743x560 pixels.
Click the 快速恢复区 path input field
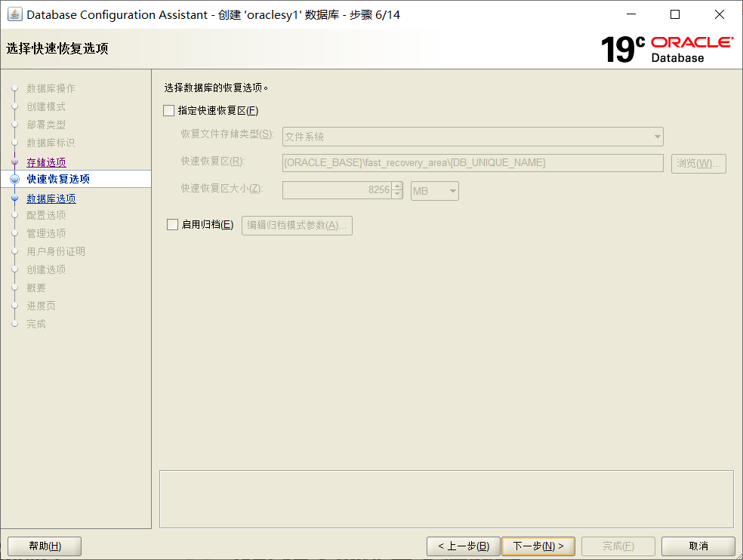[473, 163]
